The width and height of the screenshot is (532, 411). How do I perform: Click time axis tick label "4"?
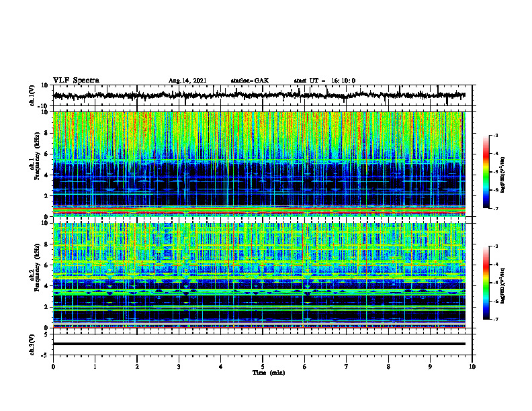pyautogui.click(x=221, y=367)
